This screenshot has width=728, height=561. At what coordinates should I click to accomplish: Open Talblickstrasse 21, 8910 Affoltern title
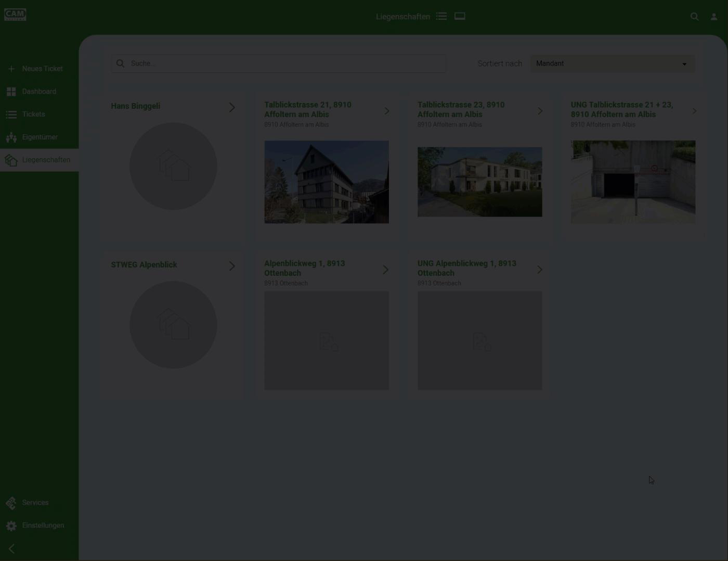pyautogui.click(x=308, y=109)
